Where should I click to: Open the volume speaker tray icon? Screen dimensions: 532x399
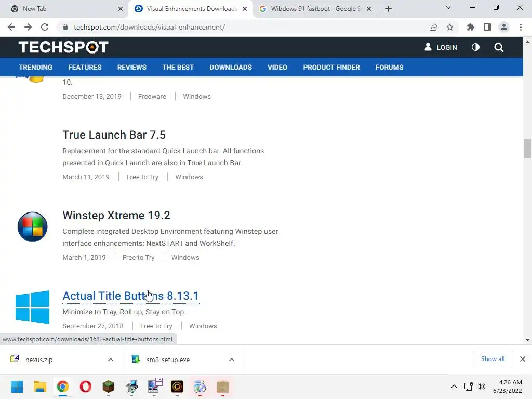click(481, 387)
